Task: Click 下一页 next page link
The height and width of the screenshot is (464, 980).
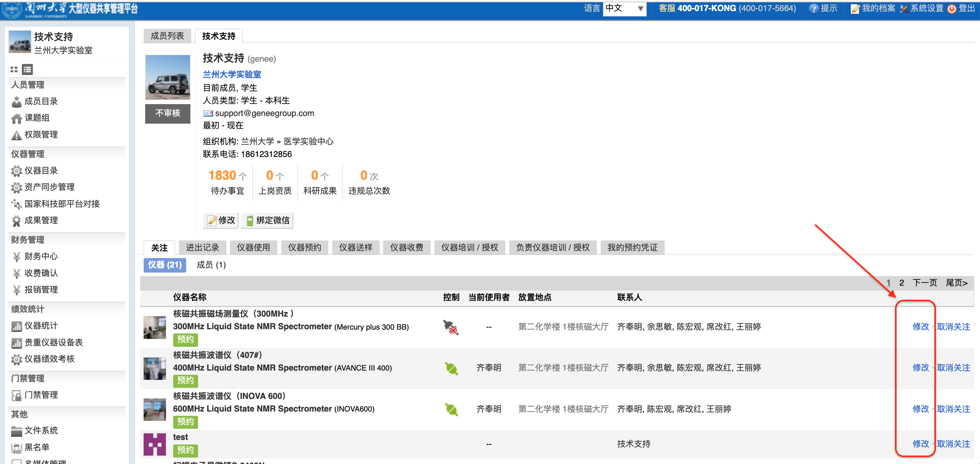Action: (925, 283)
